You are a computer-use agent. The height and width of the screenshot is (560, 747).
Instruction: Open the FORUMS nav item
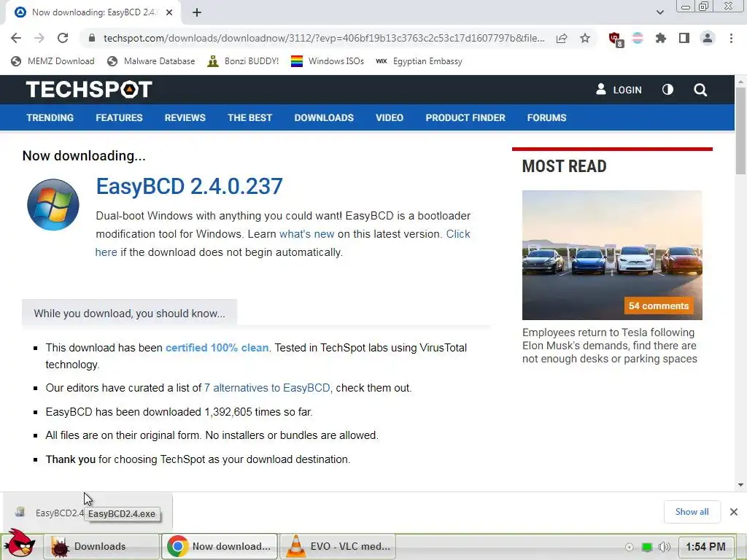coord(546,117)
